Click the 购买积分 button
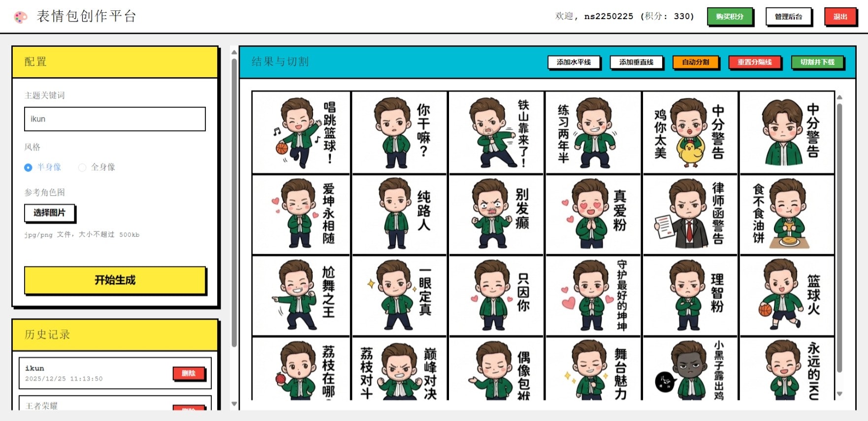 pos(730,16)
